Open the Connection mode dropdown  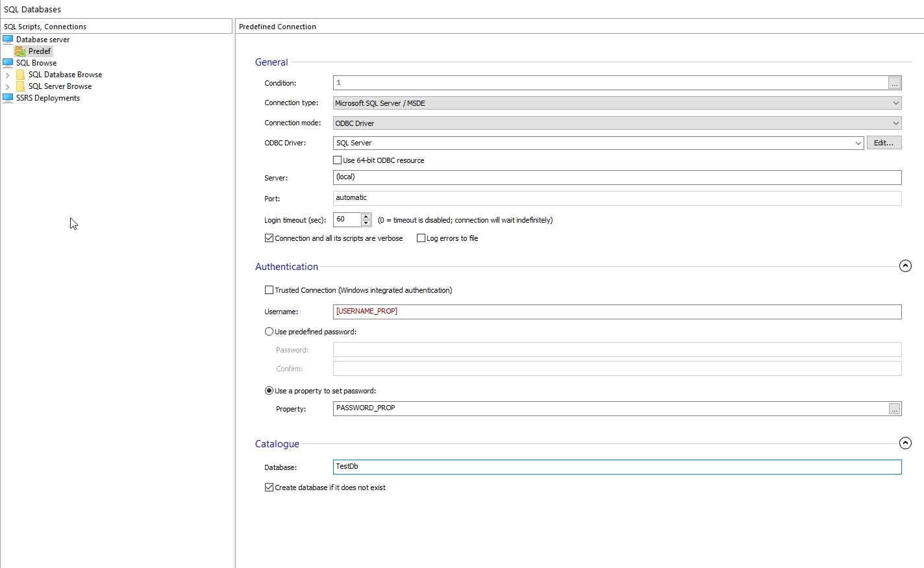[896, 123]
